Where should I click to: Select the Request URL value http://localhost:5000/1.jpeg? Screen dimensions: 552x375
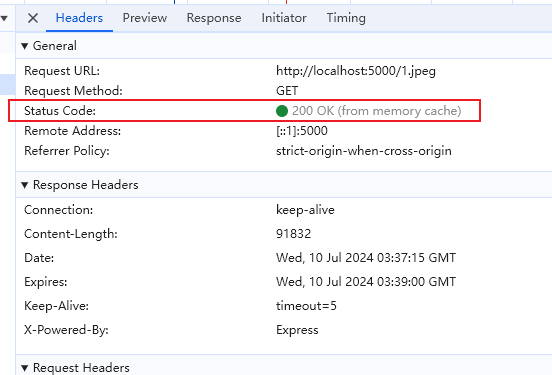(356, 71)
